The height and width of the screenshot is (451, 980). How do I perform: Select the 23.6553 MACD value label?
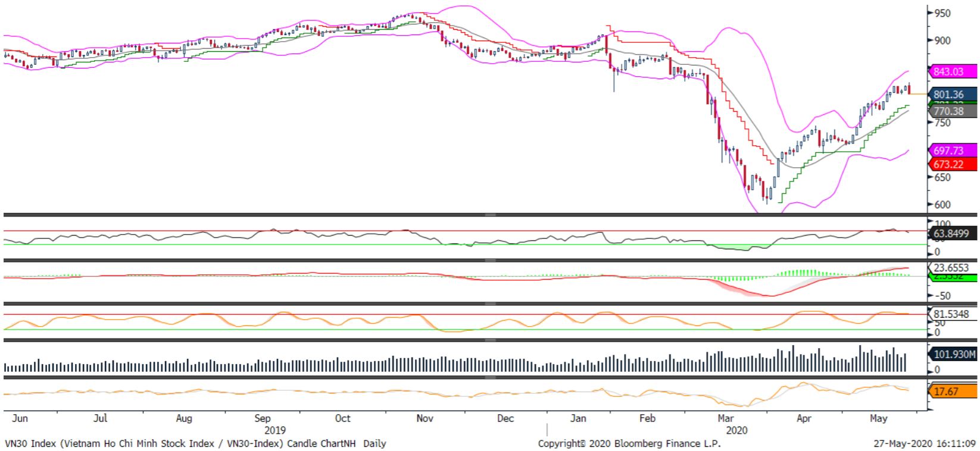click(953, 268)
